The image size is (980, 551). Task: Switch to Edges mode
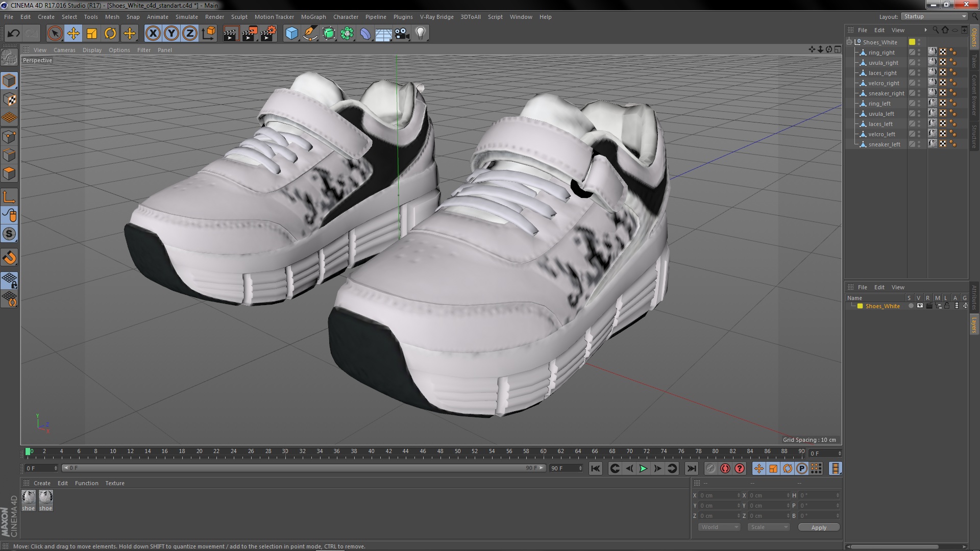pyautogui.click(x=9, y=155)
